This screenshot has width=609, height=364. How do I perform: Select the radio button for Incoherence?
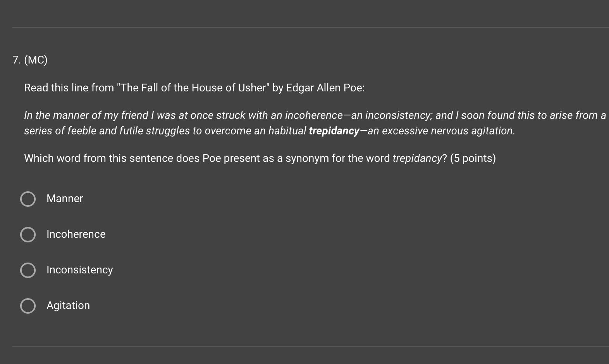coord(28,235)
